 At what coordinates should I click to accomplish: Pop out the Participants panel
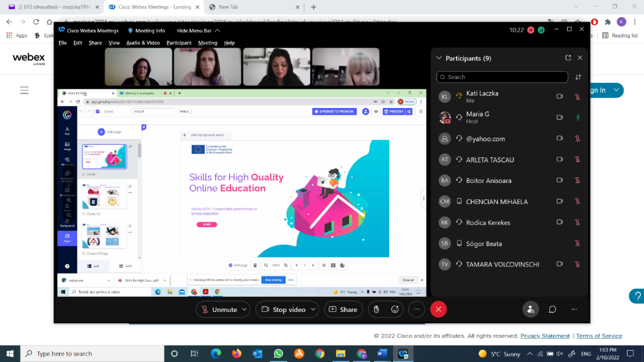pos(568,58)
